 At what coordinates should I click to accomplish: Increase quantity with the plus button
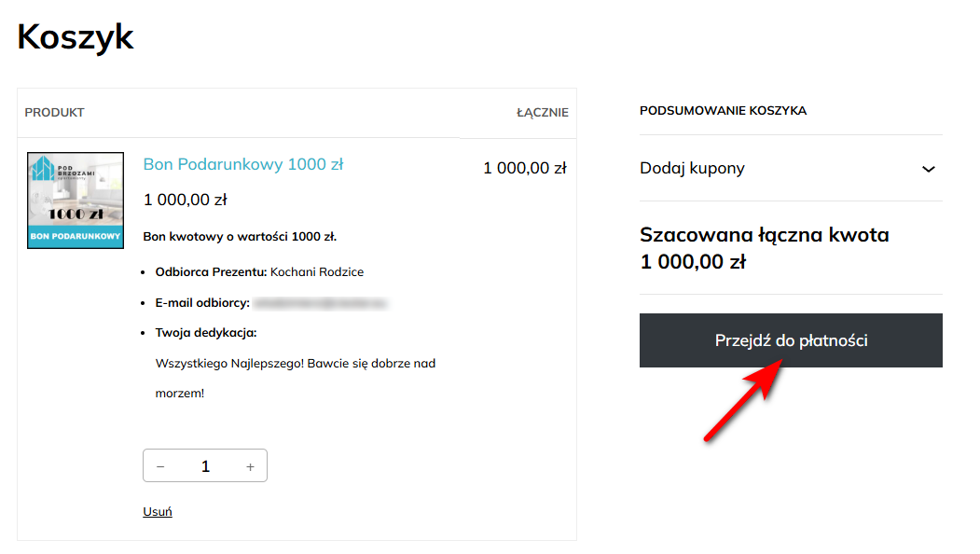250,466
